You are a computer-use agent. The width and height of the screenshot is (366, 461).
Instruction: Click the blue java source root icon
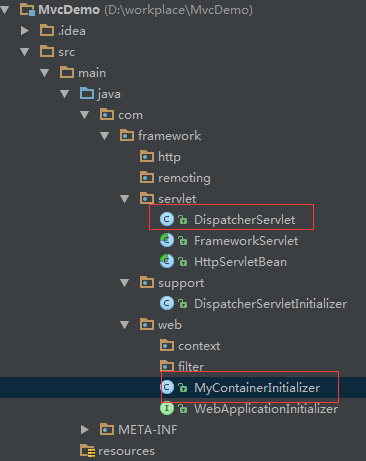point(87,93)
